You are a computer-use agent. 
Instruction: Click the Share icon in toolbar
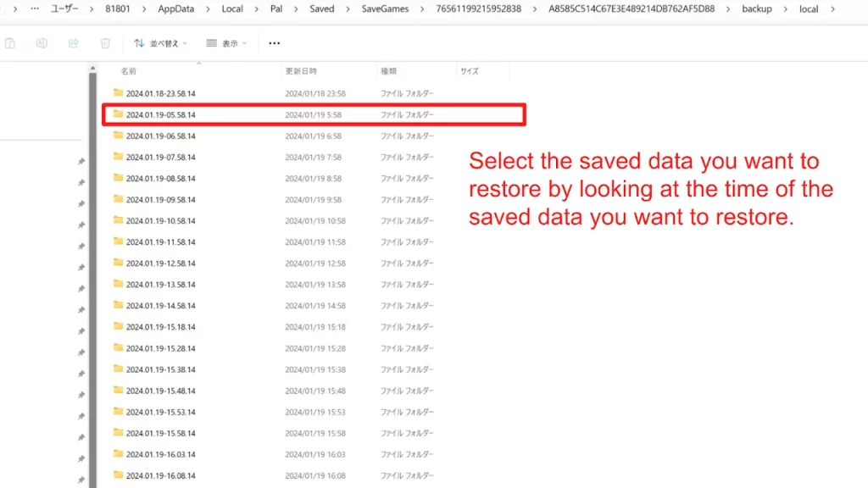coord(74,43)
